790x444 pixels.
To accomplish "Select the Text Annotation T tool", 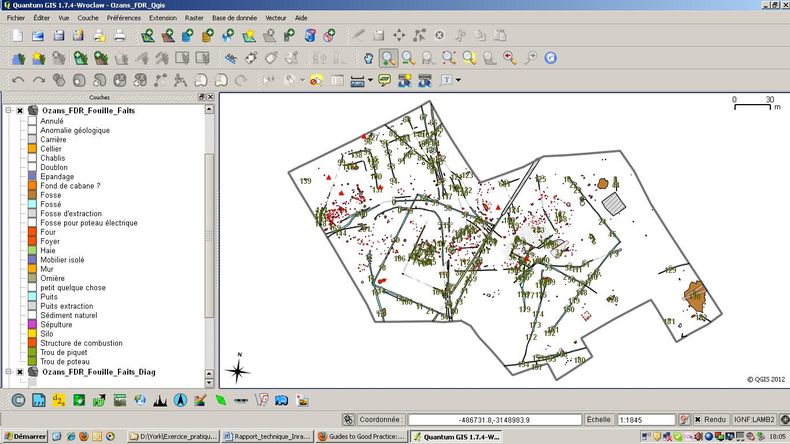I will pos(446,80).
